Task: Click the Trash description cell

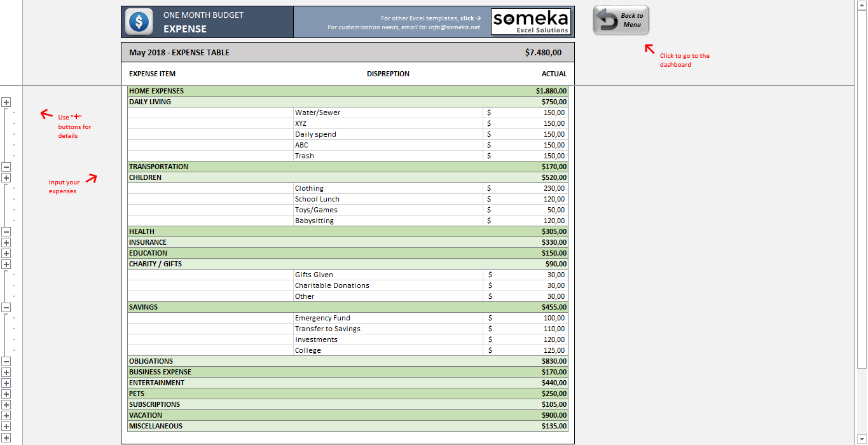Action: click(388, 156)
